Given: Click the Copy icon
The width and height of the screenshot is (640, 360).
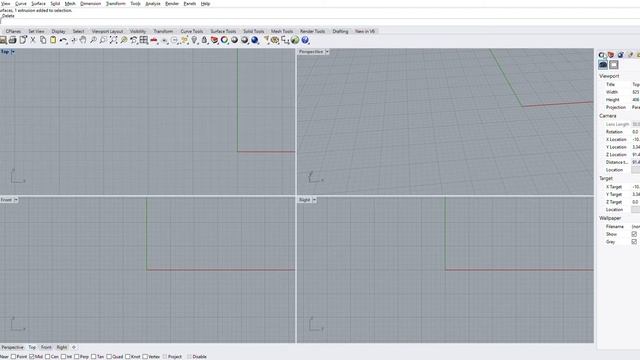Looking at the screenshot, I should coord(43,40).
